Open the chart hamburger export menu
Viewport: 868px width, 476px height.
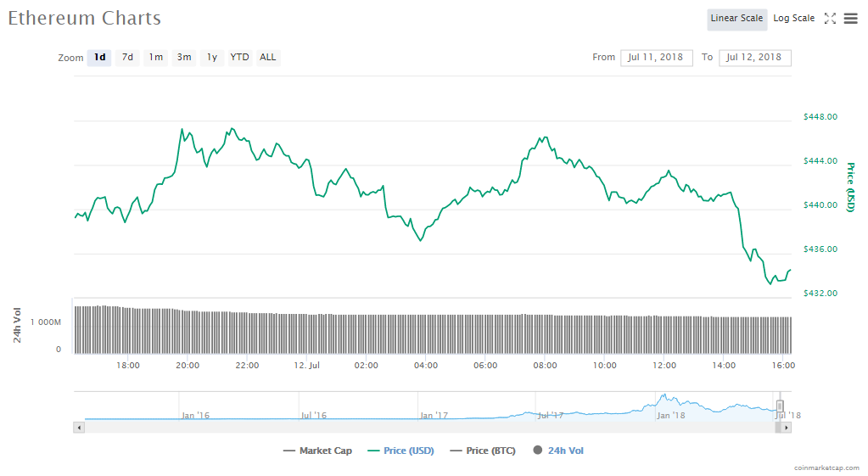point(850,19)
